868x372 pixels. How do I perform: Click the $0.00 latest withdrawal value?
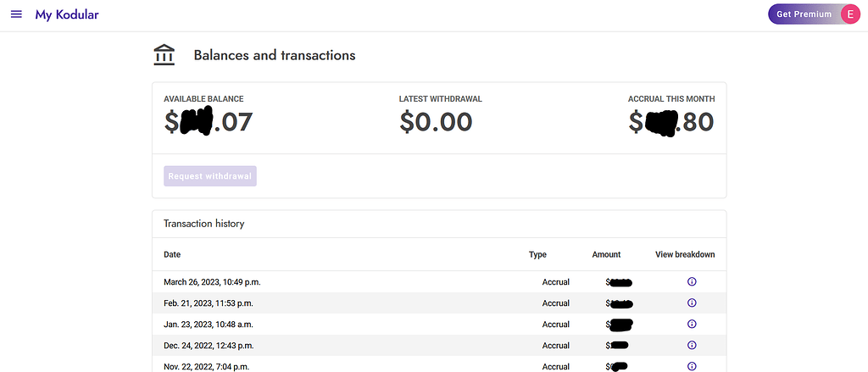(437, 122)
